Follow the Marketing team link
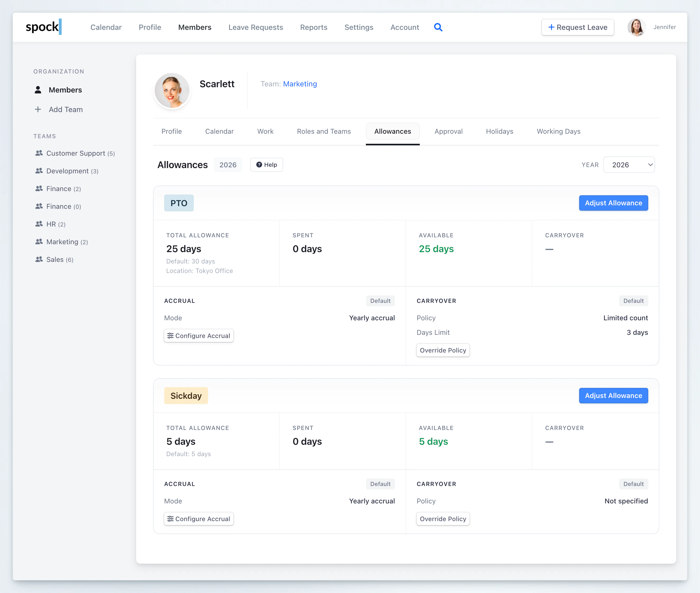This screenshot has width=700, height=593. click(x=300, y=84)
